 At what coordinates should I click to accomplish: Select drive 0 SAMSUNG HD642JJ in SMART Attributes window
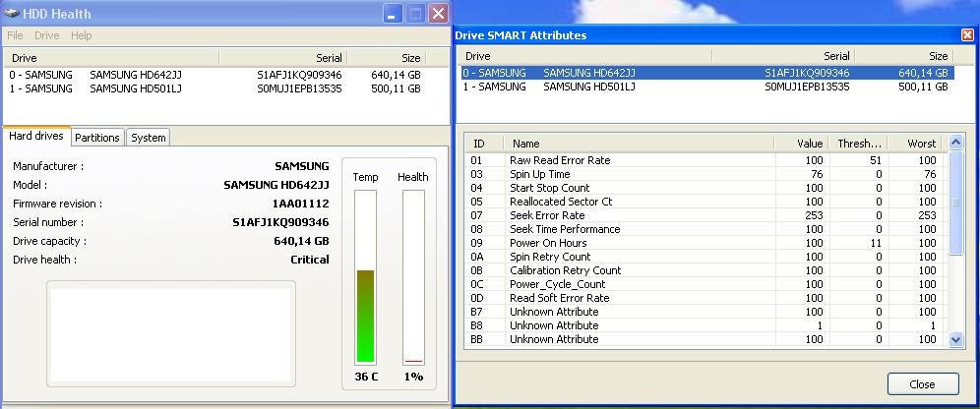point(706,73)
